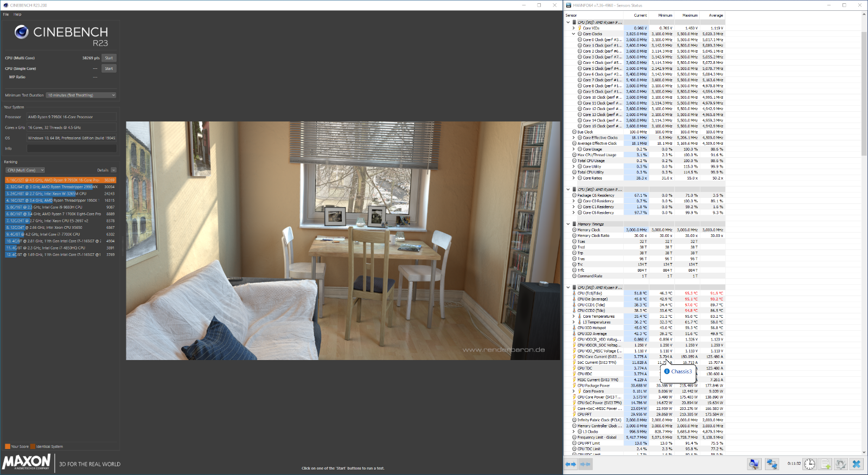
Task: Click the expand-columns arrows icon in HWiNFO toolbar
Action: 571,464
